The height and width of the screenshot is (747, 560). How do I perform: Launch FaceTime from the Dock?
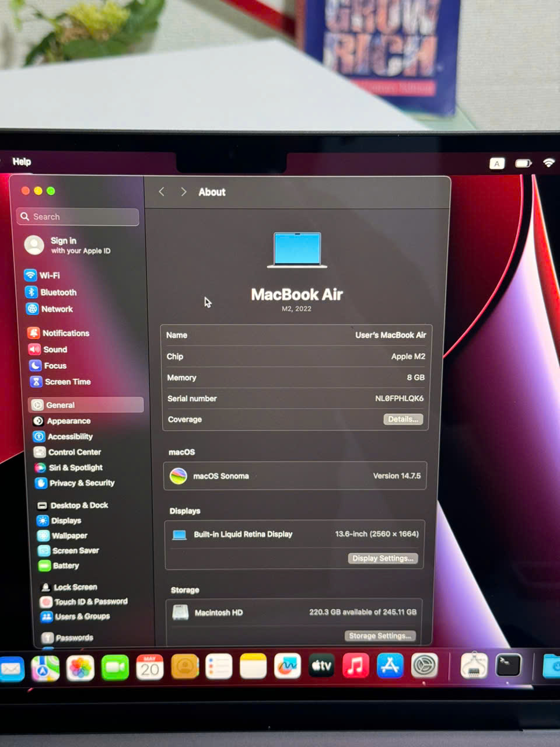(x=115, y=668)
